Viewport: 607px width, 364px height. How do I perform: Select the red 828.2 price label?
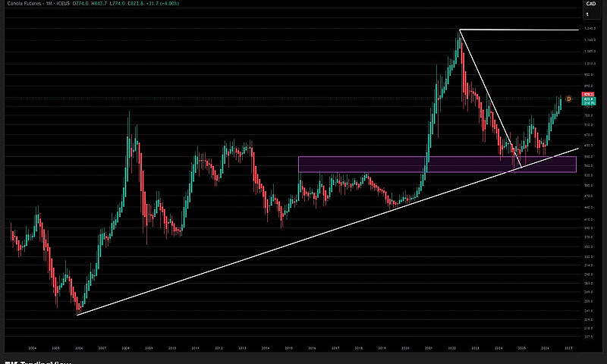pos(589,94)
